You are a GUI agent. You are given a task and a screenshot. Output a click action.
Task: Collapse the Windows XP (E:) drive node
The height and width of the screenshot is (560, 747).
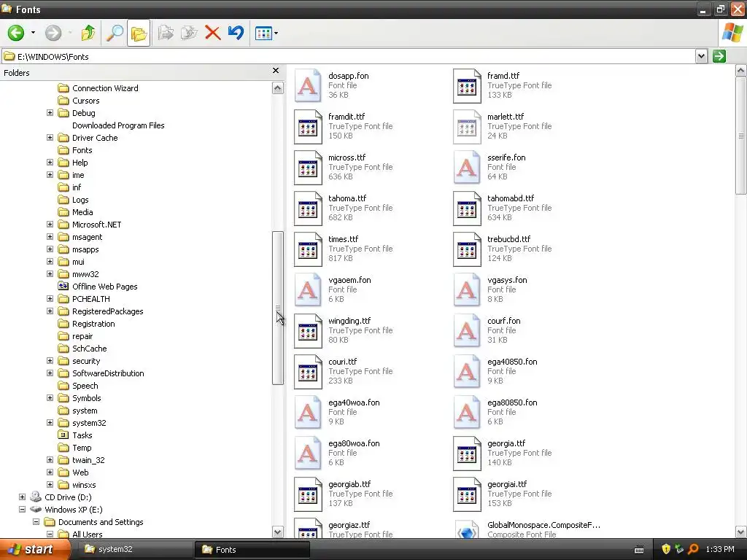tap(22, 509)
